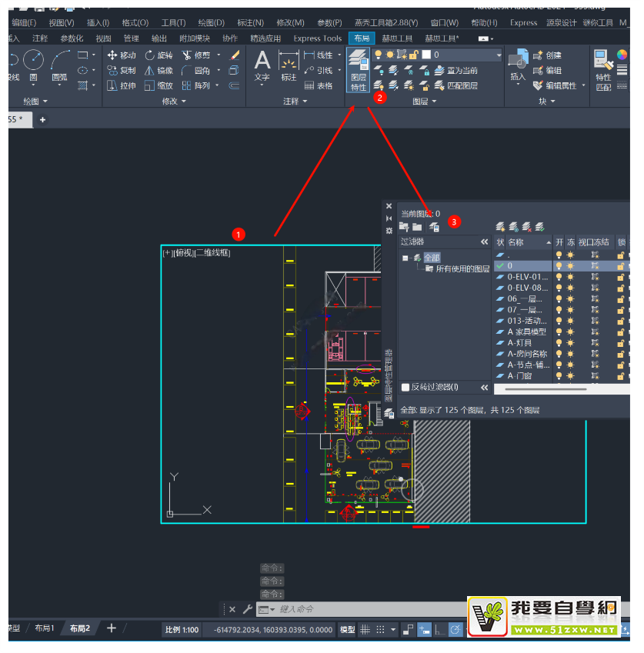This screenshot has width=644, height=653.
Task: Click new property filter icon in layer panel
Action: click(403, 226)
